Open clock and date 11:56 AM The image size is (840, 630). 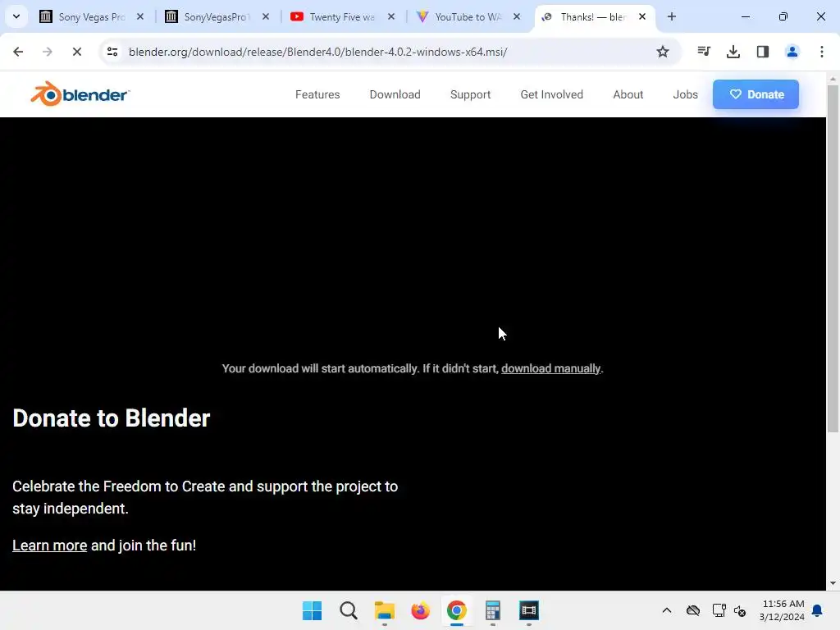coord(782,610)
